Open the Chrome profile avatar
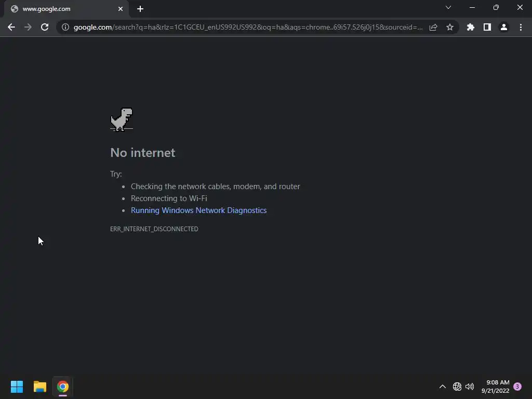 (x=504, y=27)
